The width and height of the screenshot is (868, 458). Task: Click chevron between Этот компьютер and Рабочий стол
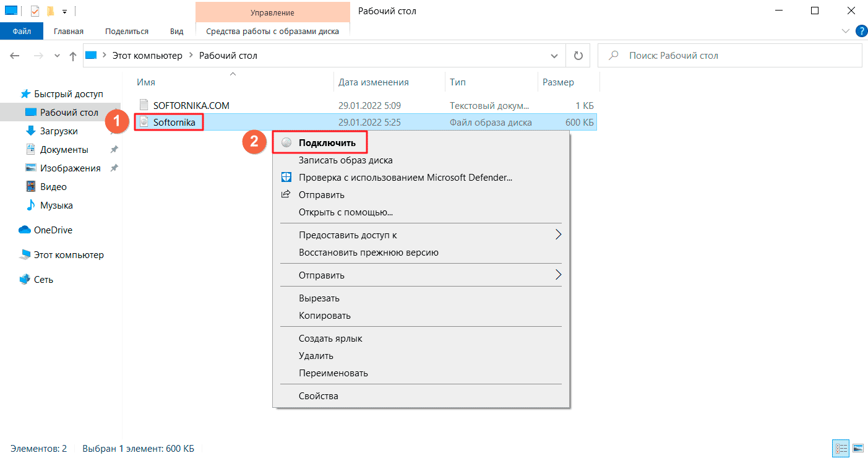click(191, 56)
